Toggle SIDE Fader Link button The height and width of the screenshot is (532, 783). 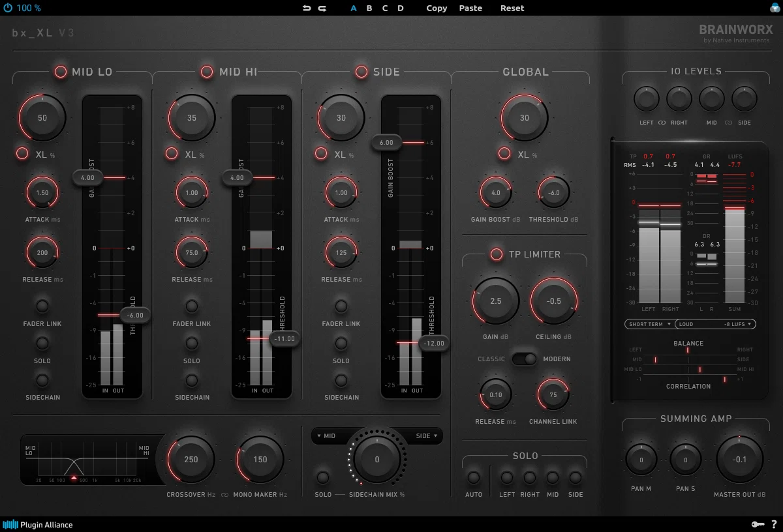[x=341, y=306]
